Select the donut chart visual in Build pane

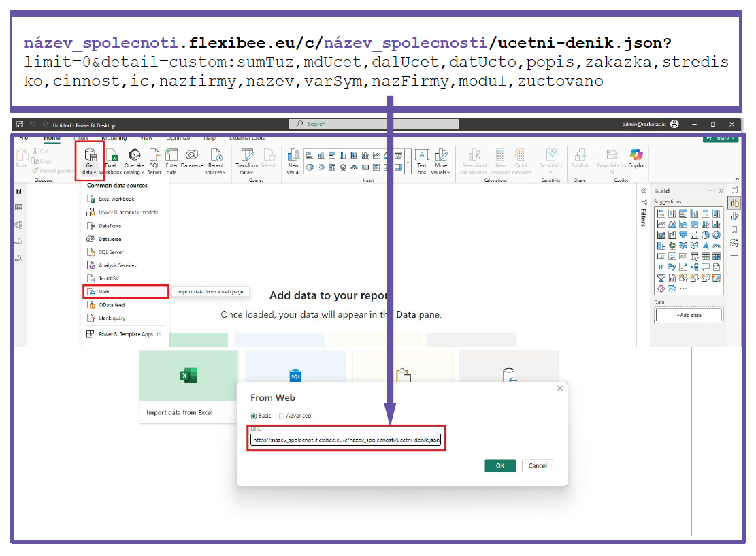coord(717,235)
